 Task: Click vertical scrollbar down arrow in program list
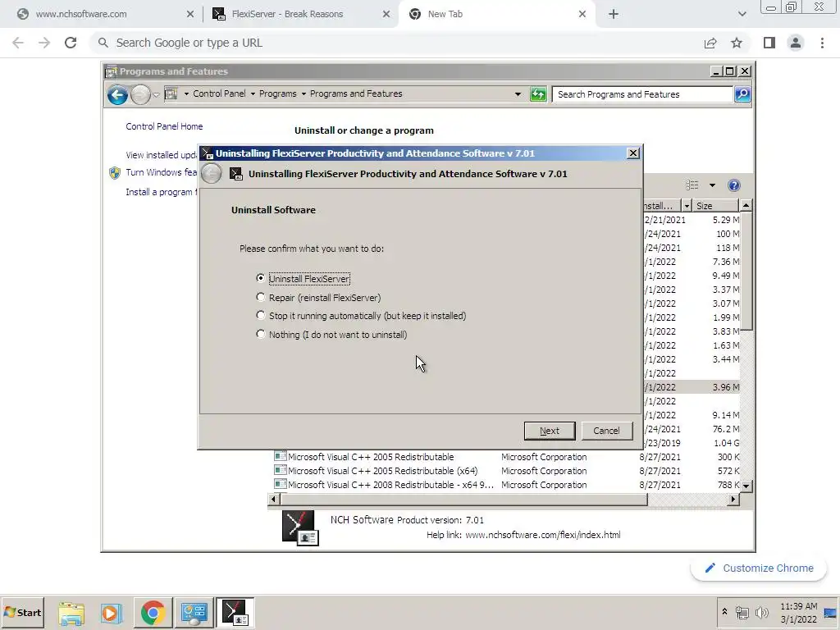coord(746,486)
